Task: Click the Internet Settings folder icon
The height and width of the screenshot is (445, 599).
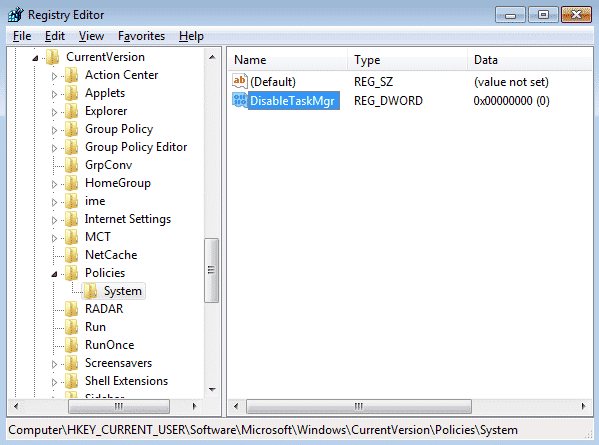Action: [71, 219]
